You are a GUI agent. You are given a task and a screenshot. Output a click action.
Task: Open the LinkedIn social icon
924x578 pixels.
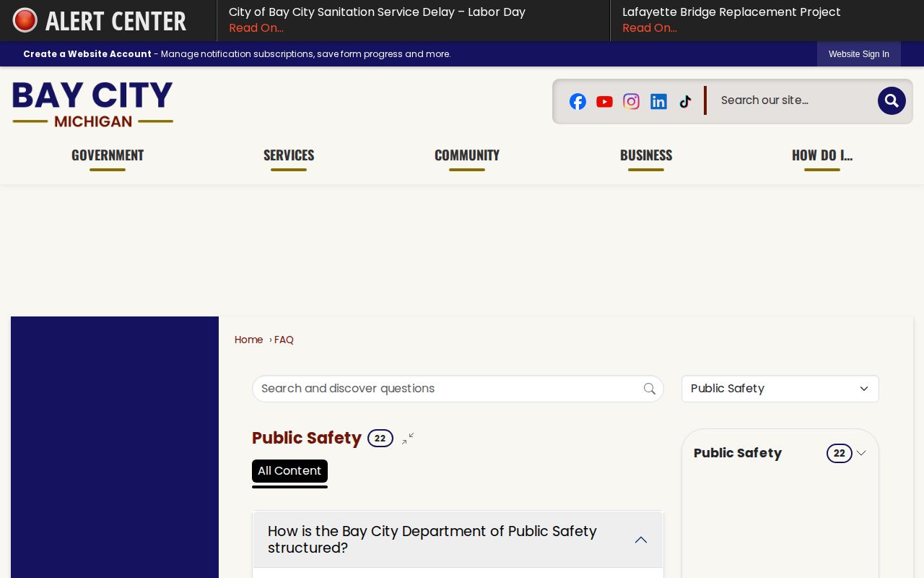point(658,101)
